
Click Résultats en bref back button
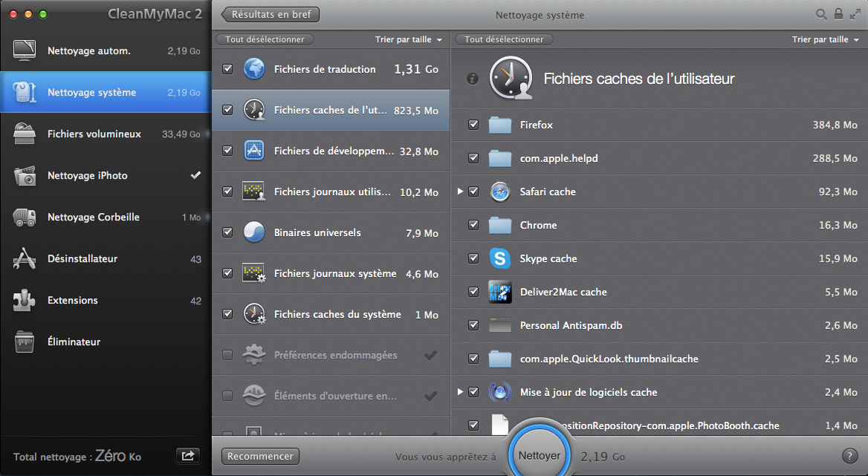tap(271, 14)
